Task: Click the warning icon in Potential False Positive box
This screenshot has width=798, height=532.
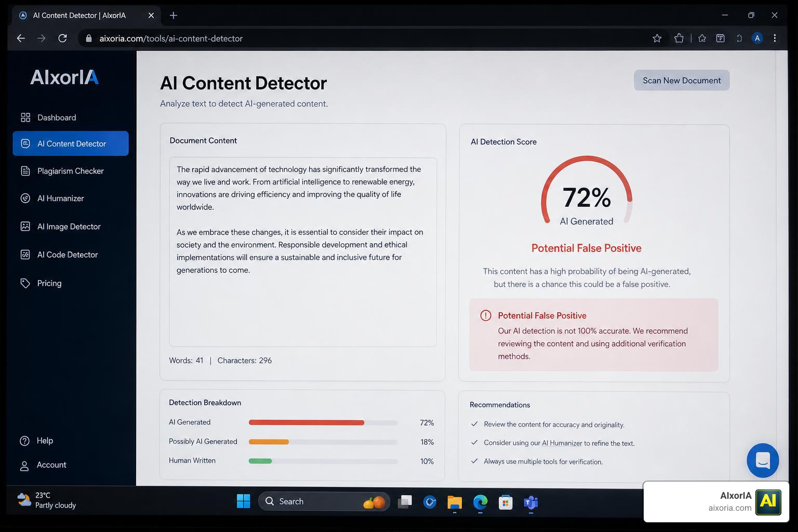Action: point(486,316)
